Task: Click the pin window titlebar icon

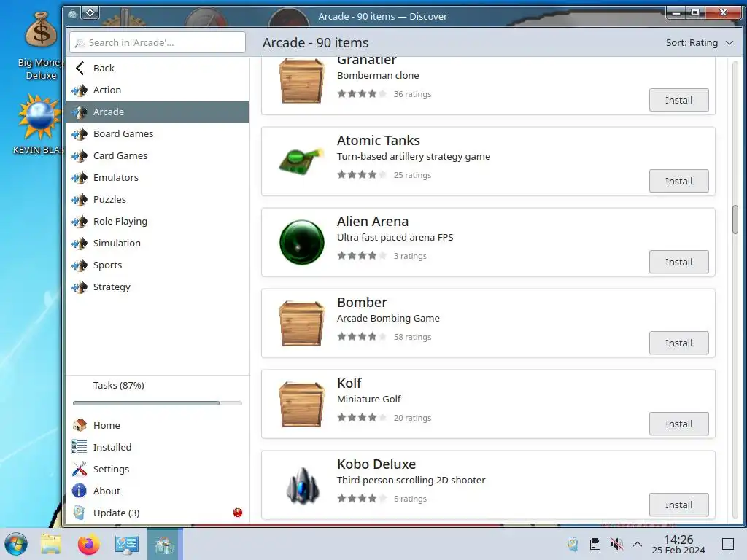Action: click(90, 13)
